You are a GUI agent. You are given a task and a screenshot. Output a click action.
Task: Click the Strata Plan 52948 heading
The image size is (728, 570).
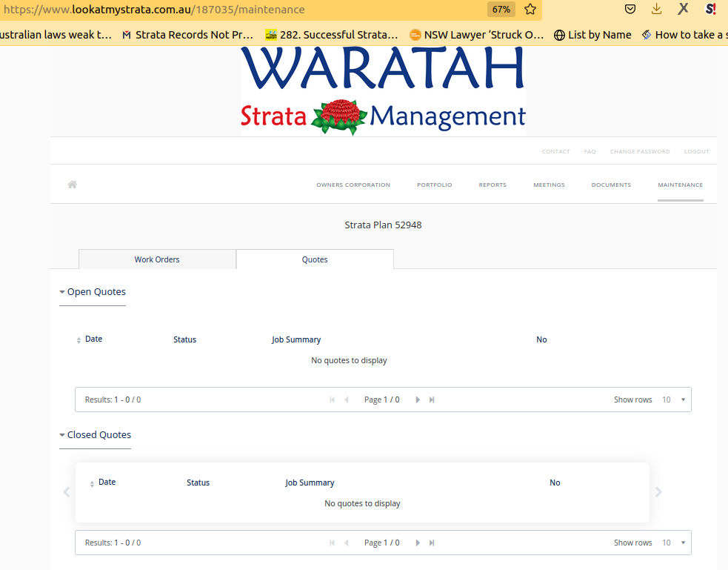point(383,225)
